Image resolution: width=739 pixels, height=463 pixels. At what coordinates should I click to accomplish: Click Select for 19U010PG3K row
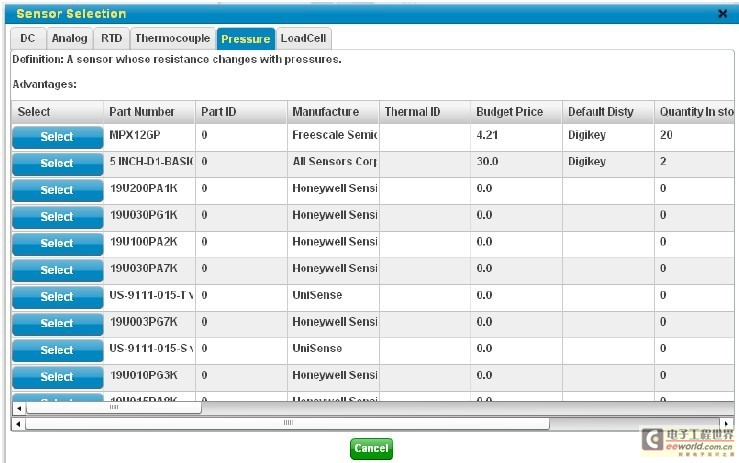tap(57, 377)
